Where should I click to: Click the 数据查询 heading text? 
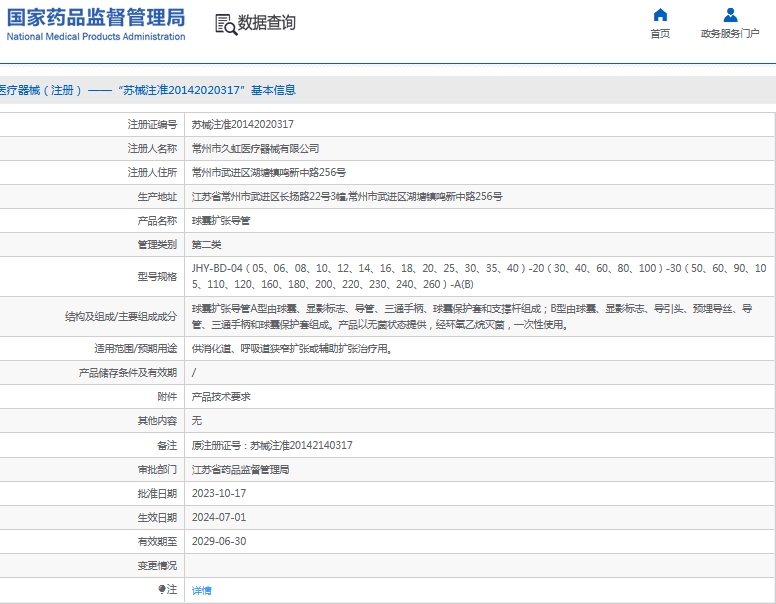[267, 22]
